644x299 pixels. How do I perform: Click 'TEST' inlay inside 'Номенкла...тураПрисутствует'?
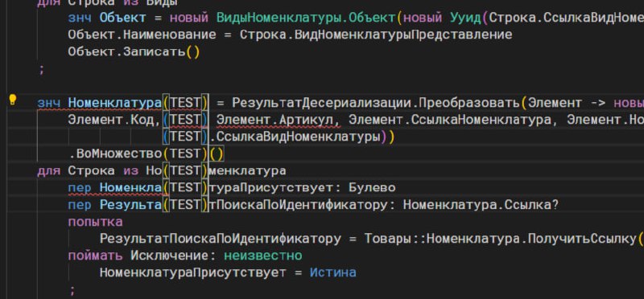[185, 188]
